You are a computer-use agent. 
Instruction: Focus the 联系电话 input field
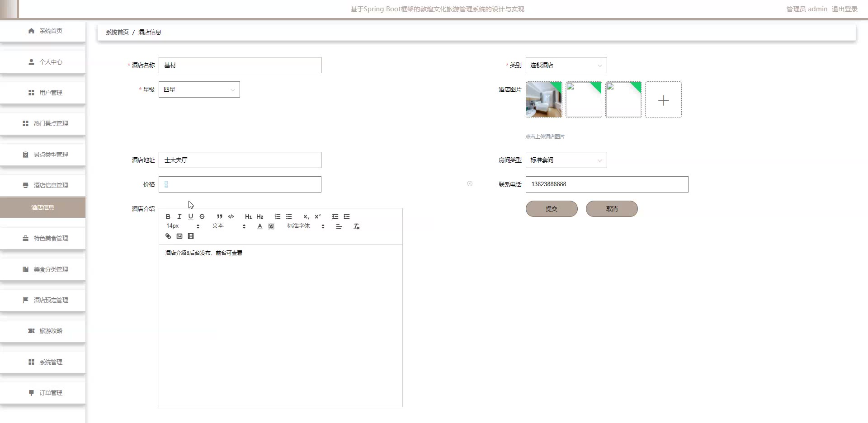[x=607, y=184]
